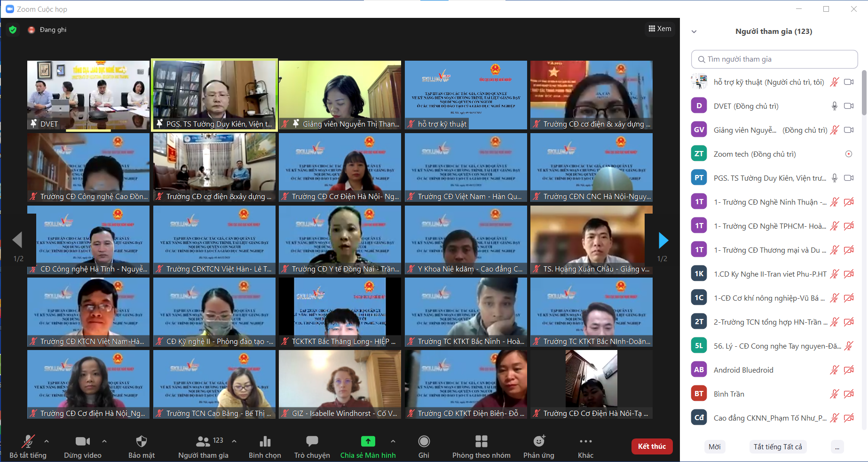The height and width of the screenshot is (462, 868).
Task: Expand video options arrow beside Dừng video
Action: point(104,441)
